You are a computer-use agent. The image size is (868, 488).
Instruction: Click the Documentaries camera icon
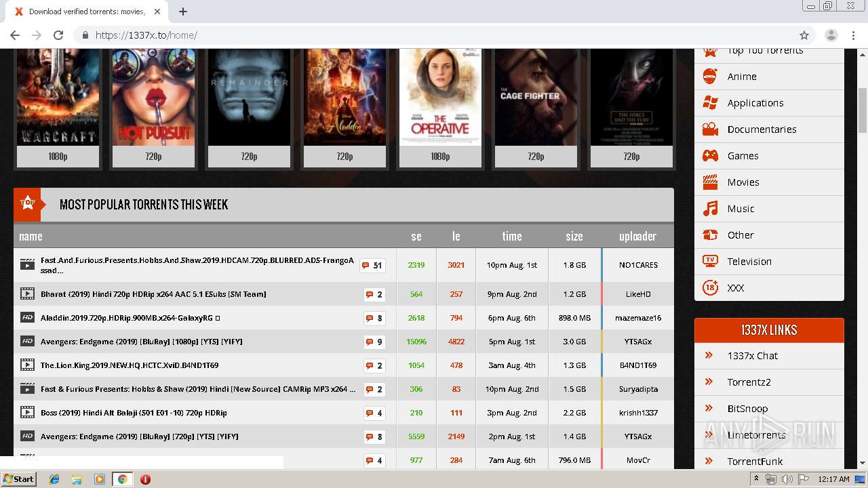point(710,129)
